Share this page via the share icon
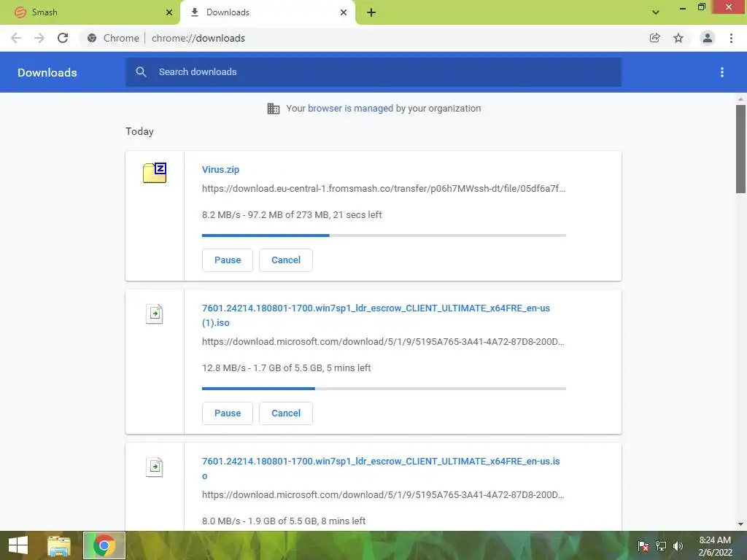Screen dimensions: 747x560 click(x=655, y=38)
